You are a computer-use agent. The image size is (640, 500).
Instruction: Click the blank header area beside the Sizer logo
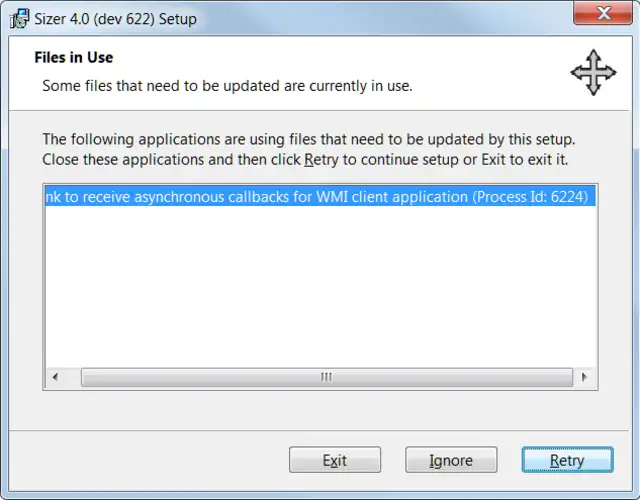coord(490,70)
